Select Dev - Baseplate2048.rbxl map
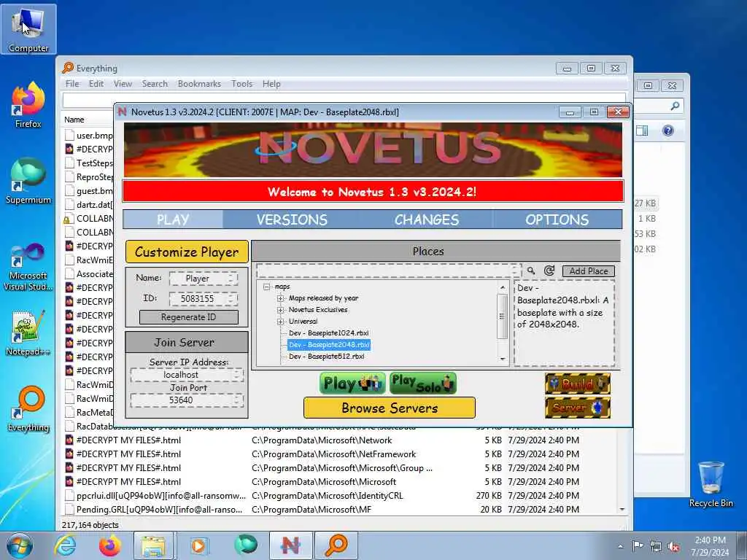Image resolution: width=747 pixels, height=560 pixels. [329, 345]
